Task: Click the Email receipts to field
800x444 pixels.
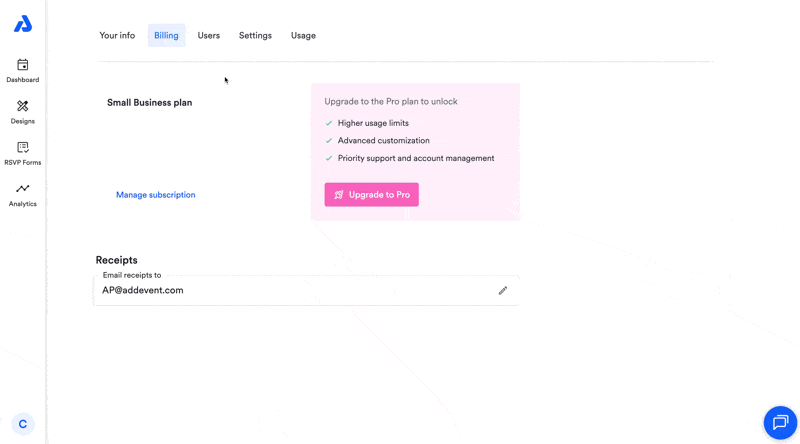Action: pos(306,290)
